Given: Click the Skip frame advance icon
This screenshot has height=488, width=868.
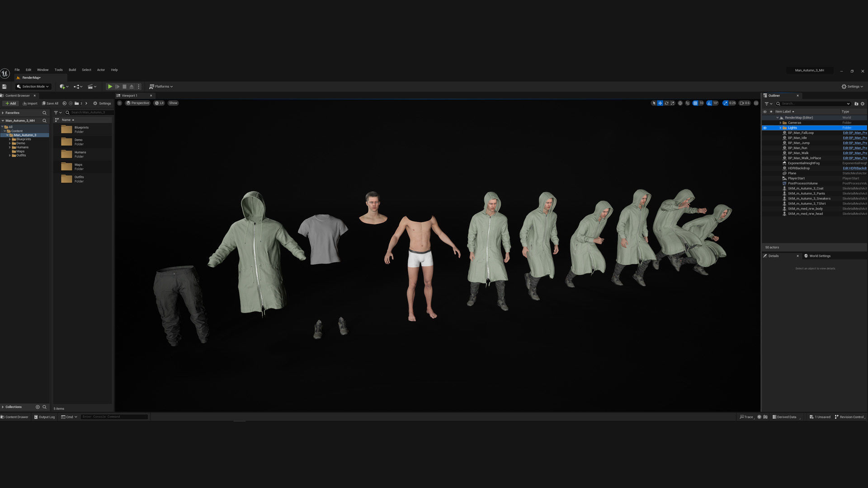Looking at the screenshot, I should coord(117,86).
